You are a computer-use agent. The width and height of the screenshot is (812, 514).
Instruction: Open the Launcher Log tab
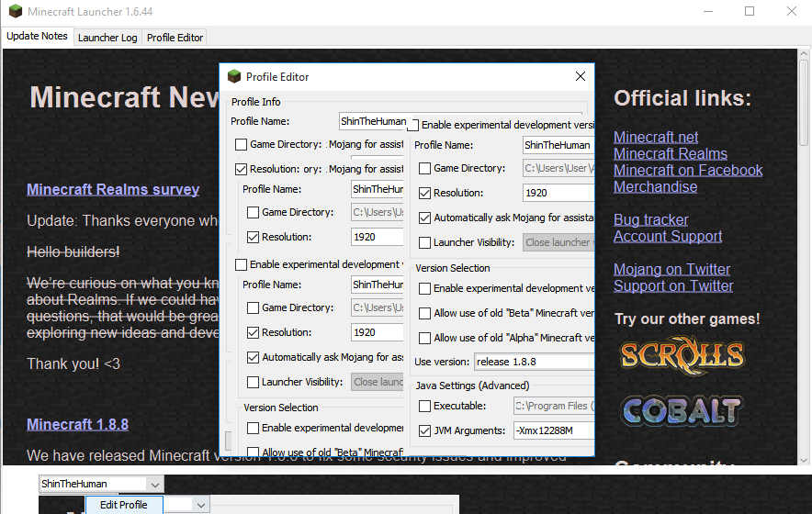[x=107, y=38]
